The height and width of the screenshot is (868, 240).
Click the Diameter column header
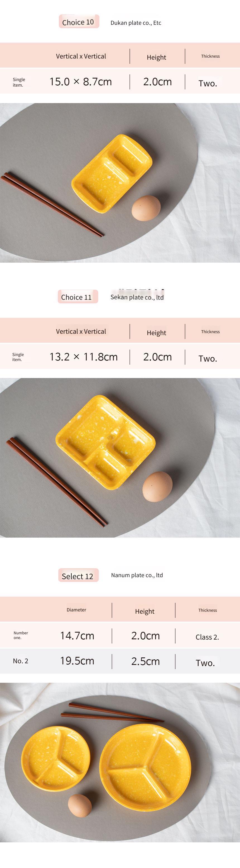click(x=76, y=609)
